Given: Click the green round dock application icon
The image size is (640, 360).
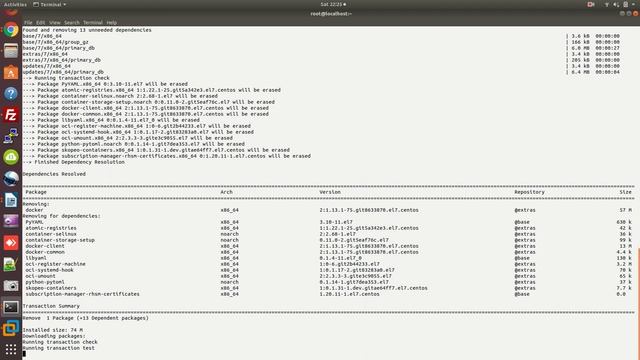Looking at the screenshot, I should pos(11,157).
